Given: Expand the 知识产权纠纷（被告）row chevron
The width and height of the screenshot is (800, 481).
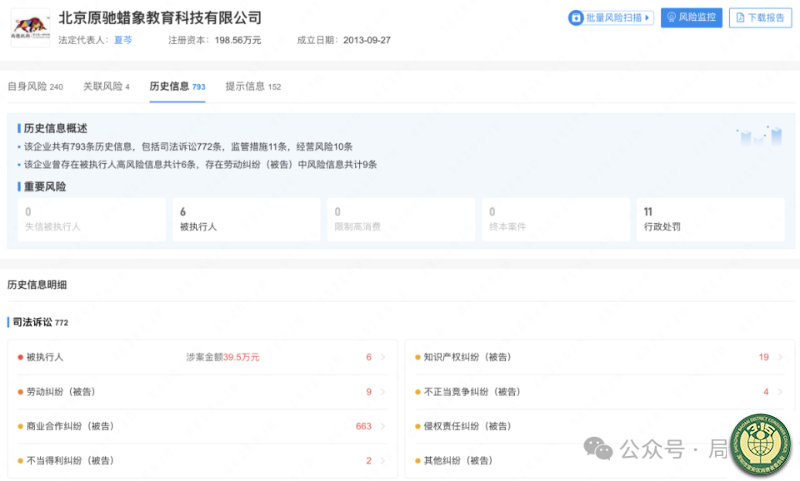Looking at the screenshot, I should click(x=780, y=357).
